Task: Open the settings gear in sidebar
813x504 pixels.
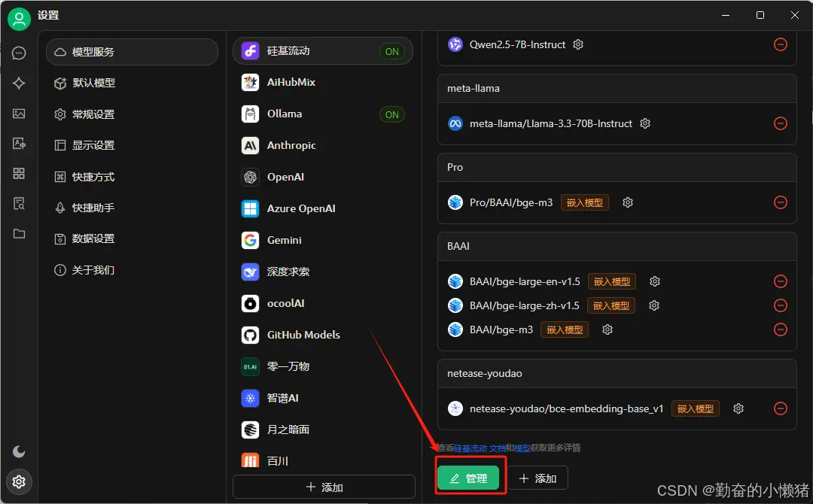Action: 19,481
